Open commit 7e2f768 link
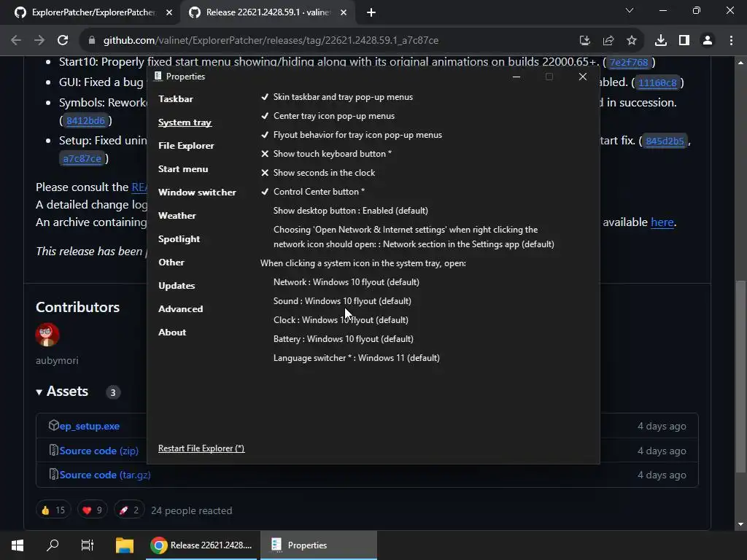The height and width of the screenshot is (560, 747). coord(629,63)
